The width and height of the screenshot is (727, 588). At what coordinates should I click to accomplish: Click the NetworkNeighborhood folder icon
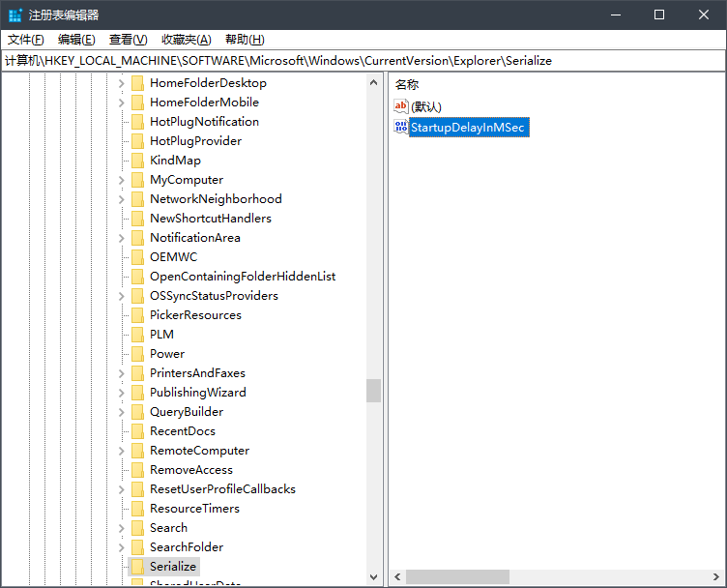pyautogui.click(x=137, y=199)
